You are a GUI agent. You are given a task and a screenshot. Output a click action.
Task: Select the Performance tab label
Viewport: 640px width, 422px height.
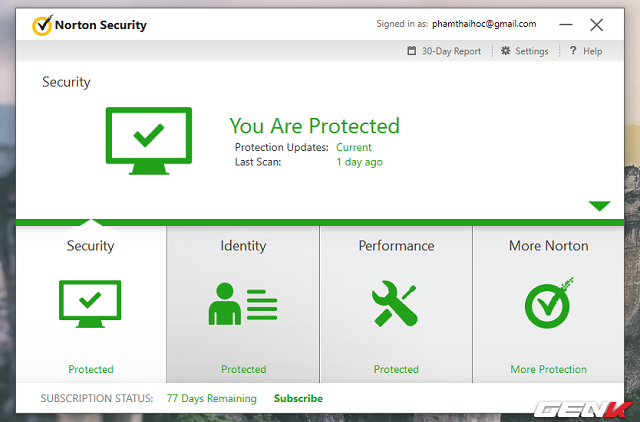[396, 246]
